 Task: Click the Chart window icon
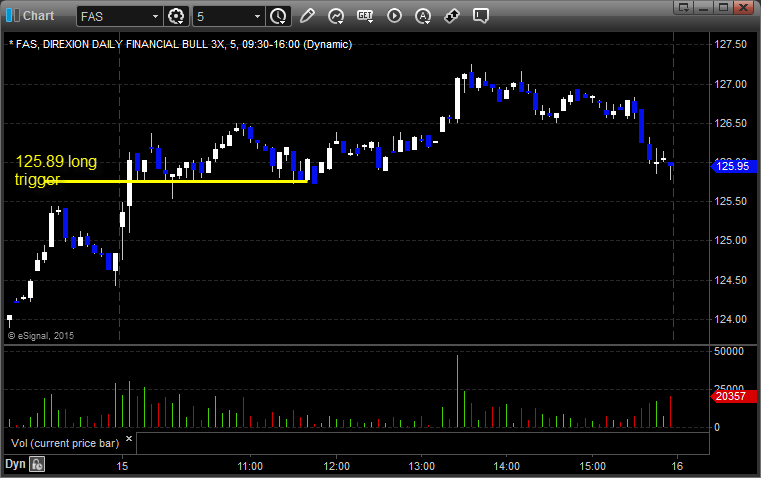[13, 16]
